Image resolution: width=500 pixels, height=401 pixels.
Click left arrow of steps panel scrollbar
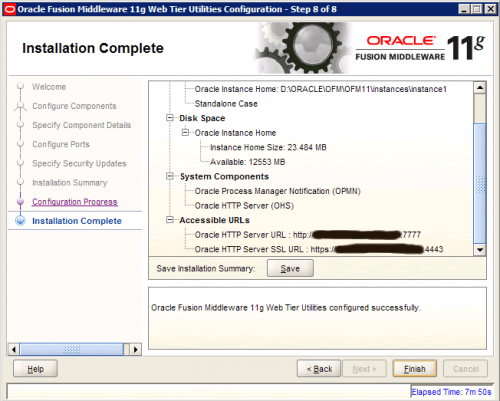(x=14, y=350)
